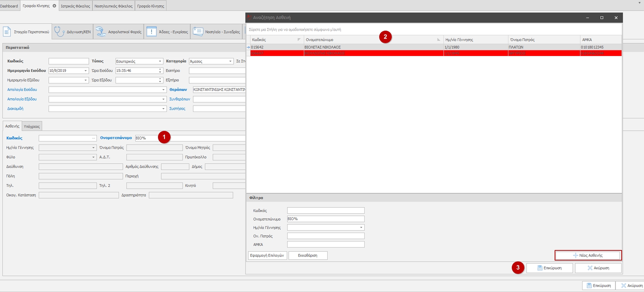
Task: Click the Ασφαλιστικοί Φορείς hand icon
Action: [100, 32]
